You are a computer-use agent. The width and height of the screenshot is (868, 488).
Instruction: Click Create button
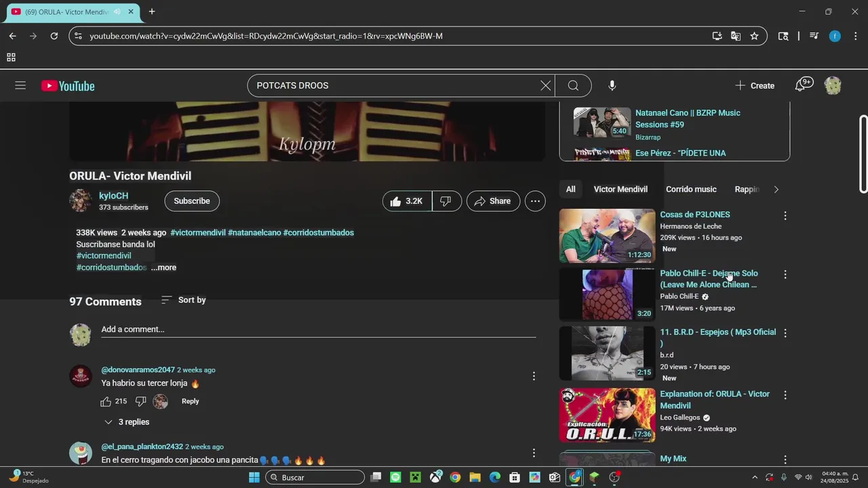[x=755, y=85]
